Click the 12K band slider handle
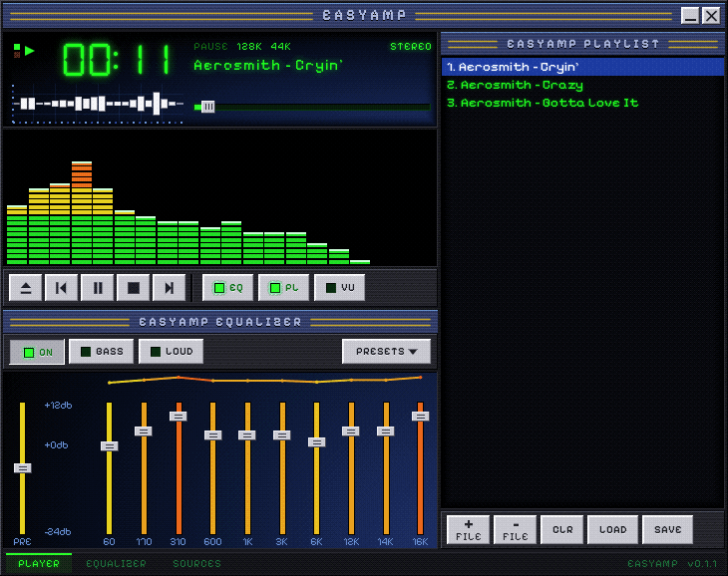The image size is (728, 576). tap(351, 432)
